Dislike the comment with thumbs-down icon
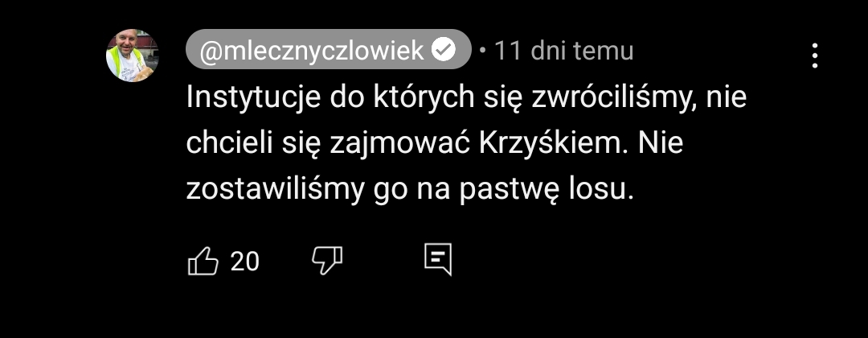868x338 pixels. click(327, 261)
